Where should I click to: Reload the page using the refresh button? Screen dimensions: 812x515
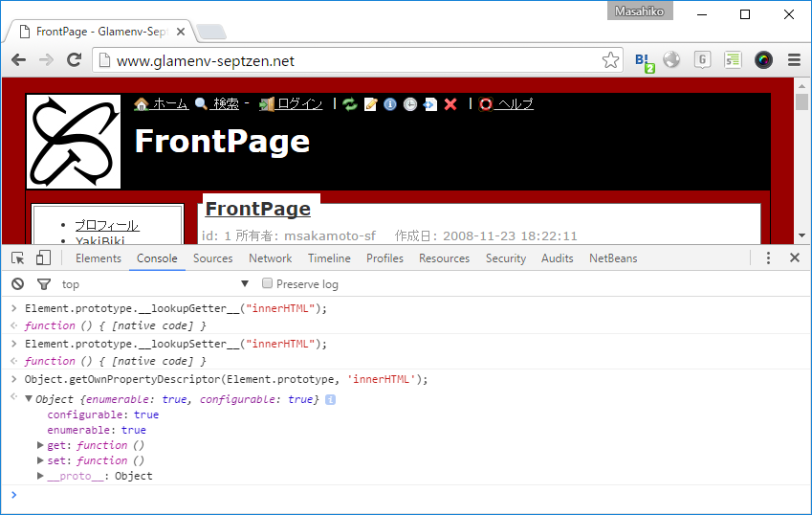pyautogui.click(x=74, y=60)
